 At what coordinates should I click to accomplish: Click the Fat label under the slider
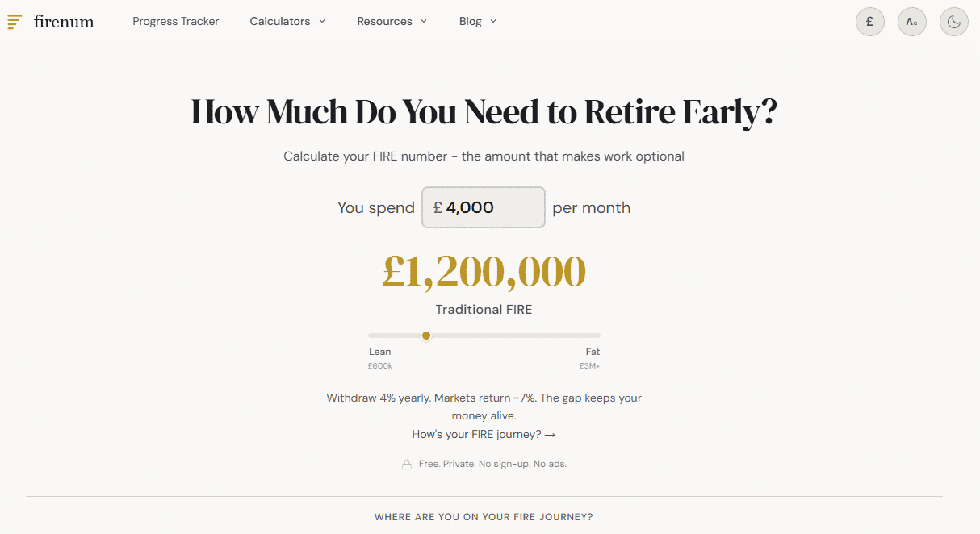click(x=593, y=352)
